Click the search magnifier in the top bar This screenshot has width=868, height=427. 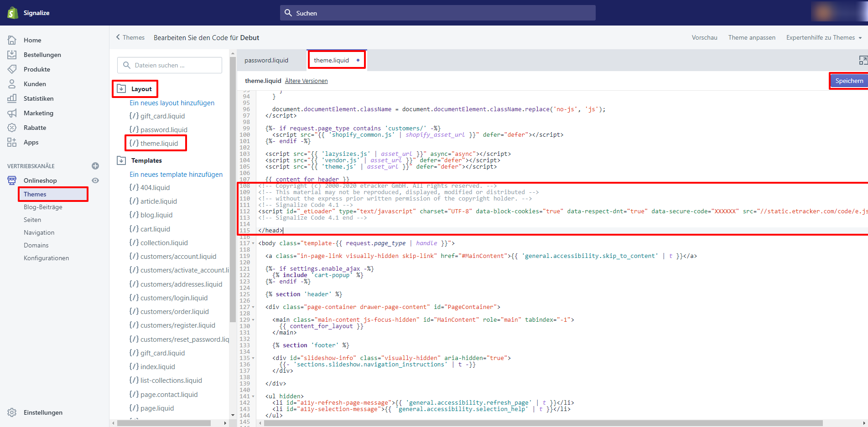288,13
